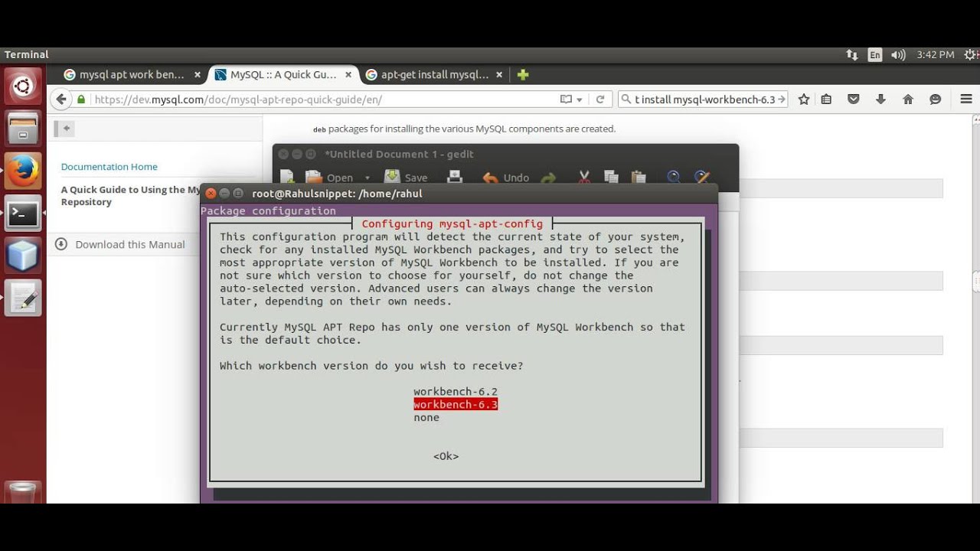Click gedit Save button
This screenshot has height=551, width=980.
tap(407, 178)
